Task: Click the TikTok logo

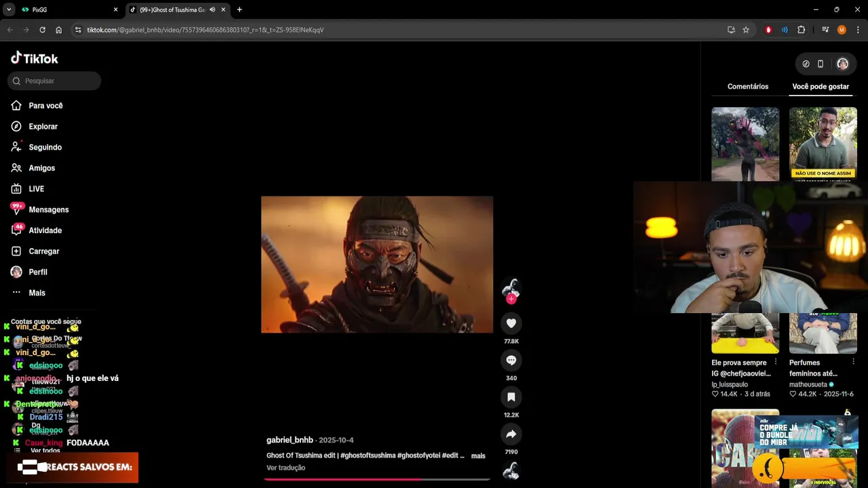Action: 35,58
